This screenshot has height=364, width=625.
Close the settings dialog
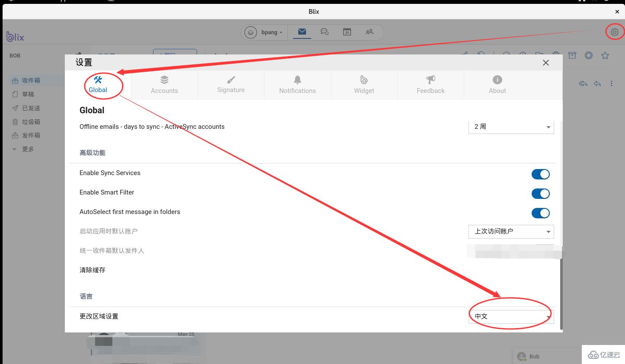tap(546, 63)
